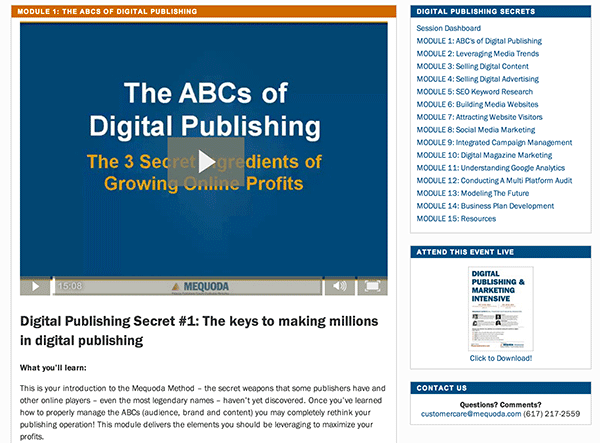Email customercare@mequoda.com link

(x=471, y=414)
